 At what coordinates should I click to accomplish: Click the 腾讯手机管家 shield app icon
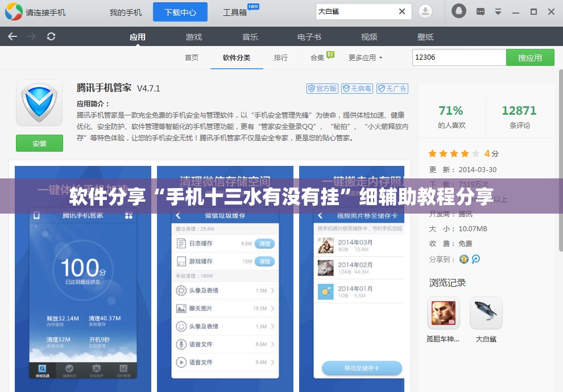click(39, 103)
